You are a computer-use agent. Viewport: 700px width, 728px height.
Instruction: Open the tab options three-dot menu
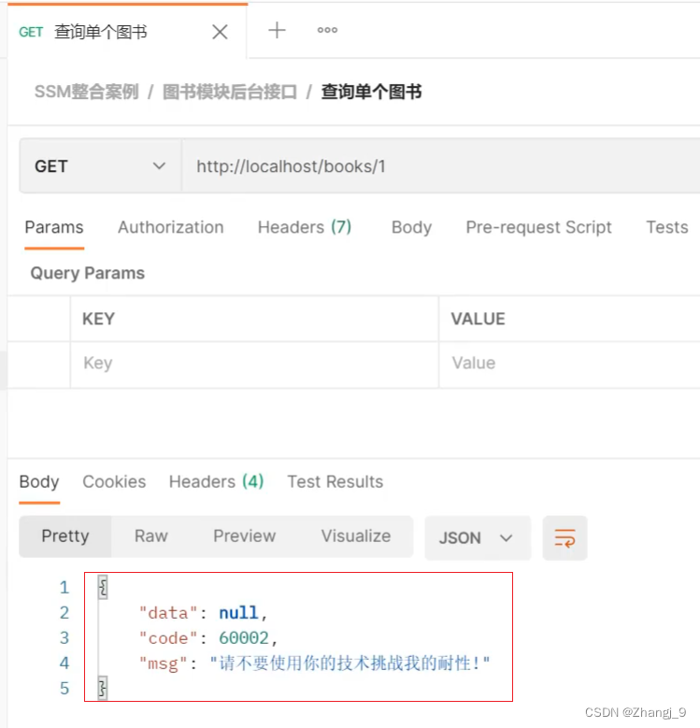[327, 30]
